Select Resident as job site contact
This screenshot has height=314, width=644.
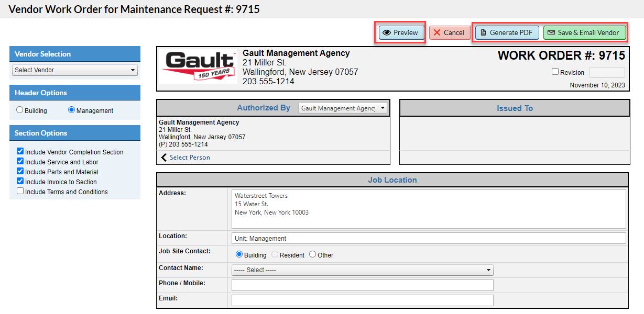275,254
